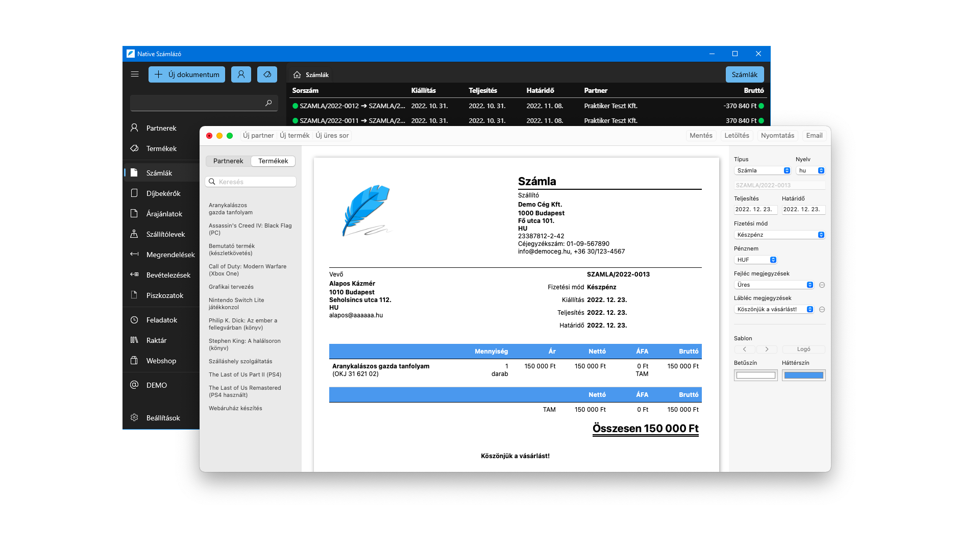
Task: Open Raktár from the sidebar
Action: [156, 340]
